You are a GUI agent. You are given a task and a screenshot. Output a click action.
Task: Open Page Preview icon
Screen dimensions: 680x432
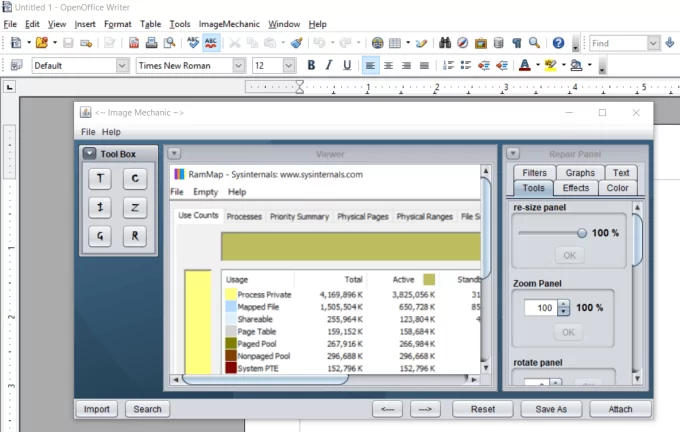coord(169,43)
